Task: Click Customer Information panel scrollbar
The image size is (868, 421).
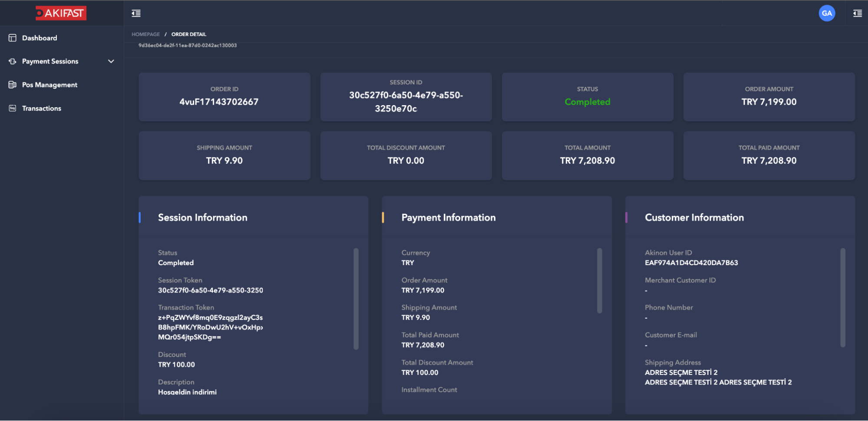Action: tap(842, 298)
